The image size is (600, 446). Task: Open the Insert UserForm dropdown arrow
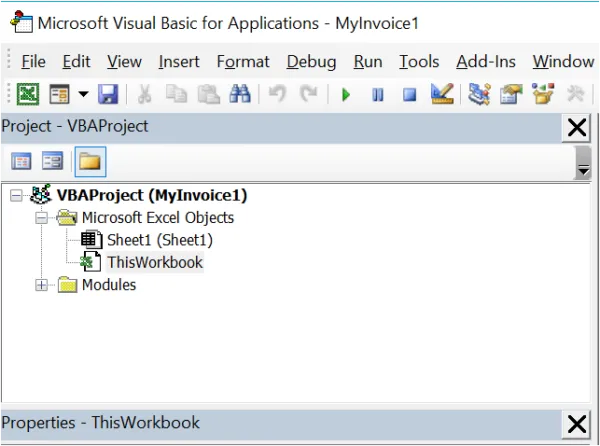[83, 95]
